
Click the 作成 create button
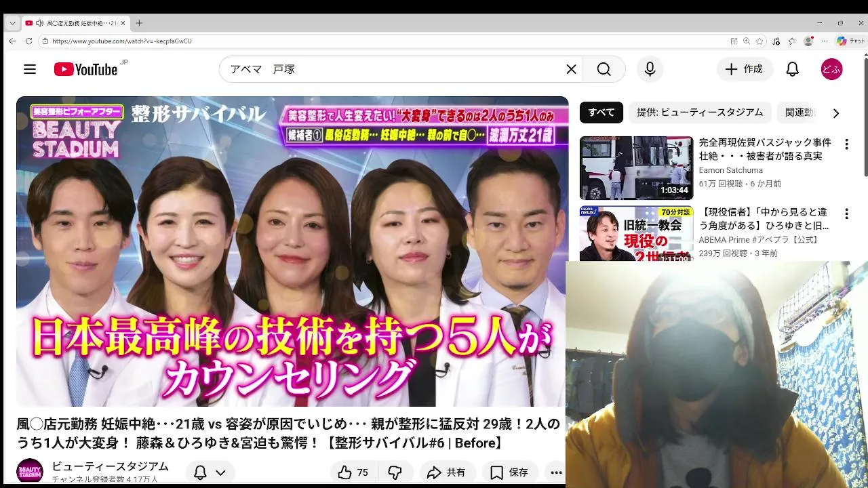pos(745,69)
